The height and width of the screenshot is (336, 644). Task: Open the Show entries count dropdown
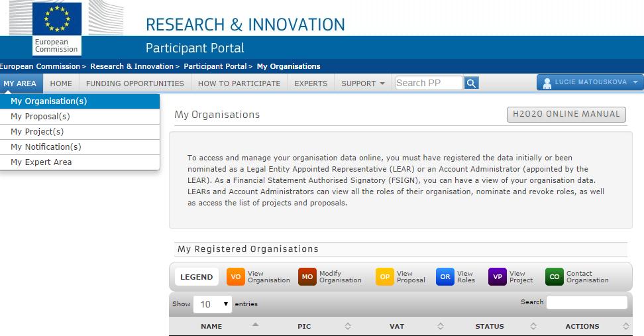(212, 304)
